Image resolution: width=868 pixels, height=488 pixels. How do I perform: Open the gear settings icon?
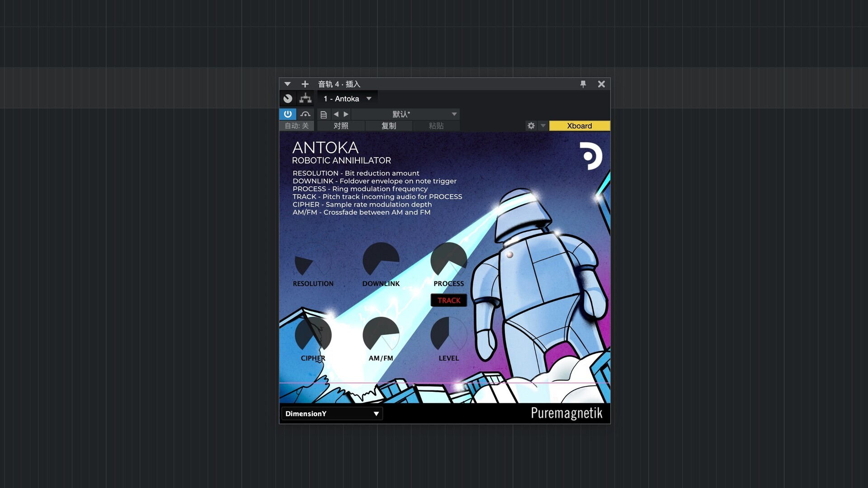(x=531, y=126)
